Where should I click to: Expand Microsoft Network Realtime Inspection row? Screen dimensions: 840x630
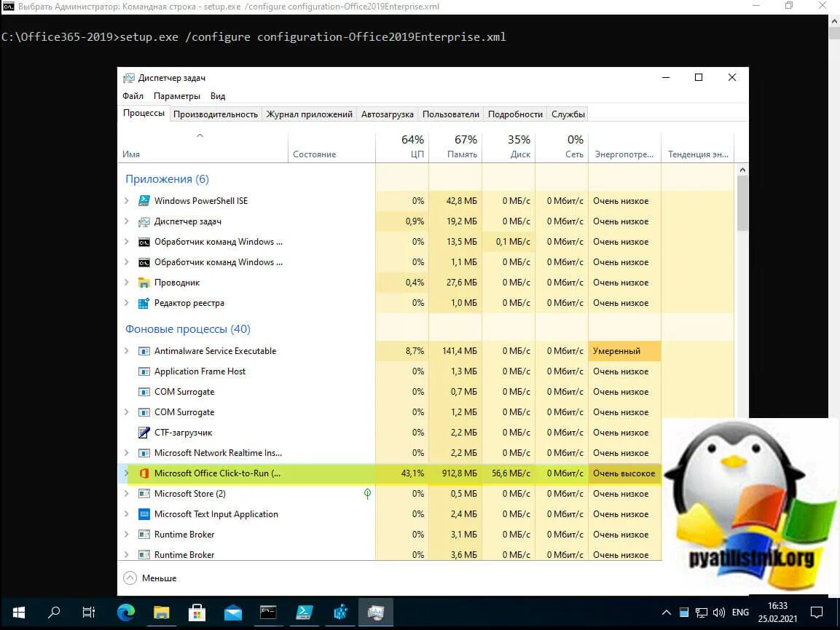point(127,453)
